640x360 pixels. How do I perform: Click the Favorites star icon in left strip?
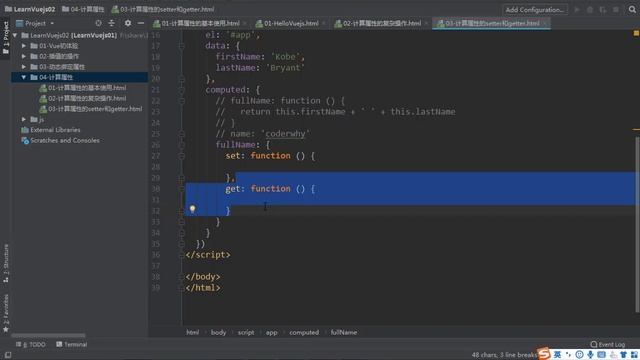tap(6, 329)
